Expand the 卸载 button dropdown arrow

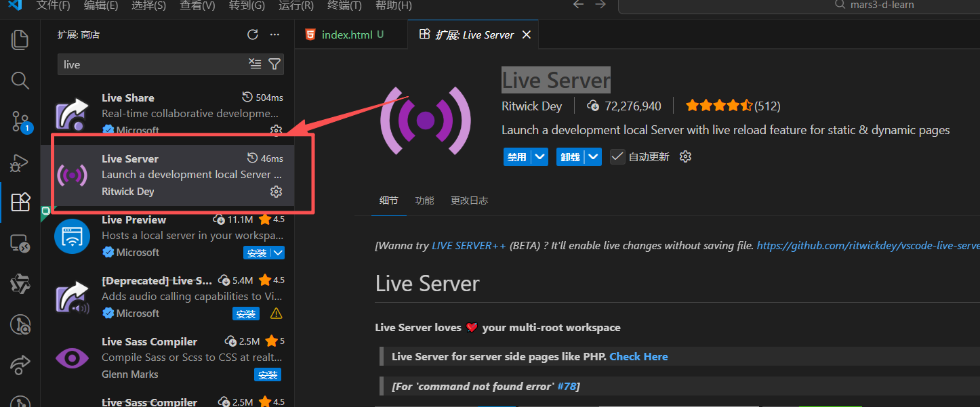point(593,156)
